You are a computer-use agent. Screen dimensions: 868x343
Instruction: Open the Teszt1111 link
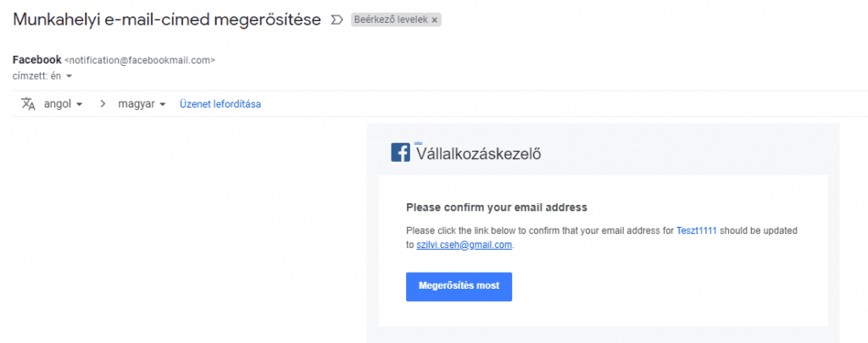click(697, 230)
